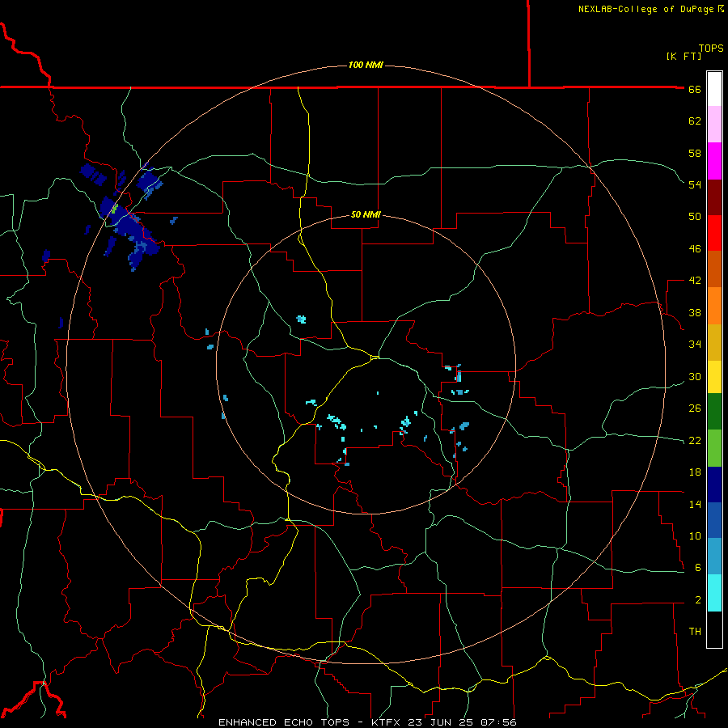The height and width of the screenshot is (728, 728).
Task: Click the white swatch in the tops legend
Action: click(714, 89)
